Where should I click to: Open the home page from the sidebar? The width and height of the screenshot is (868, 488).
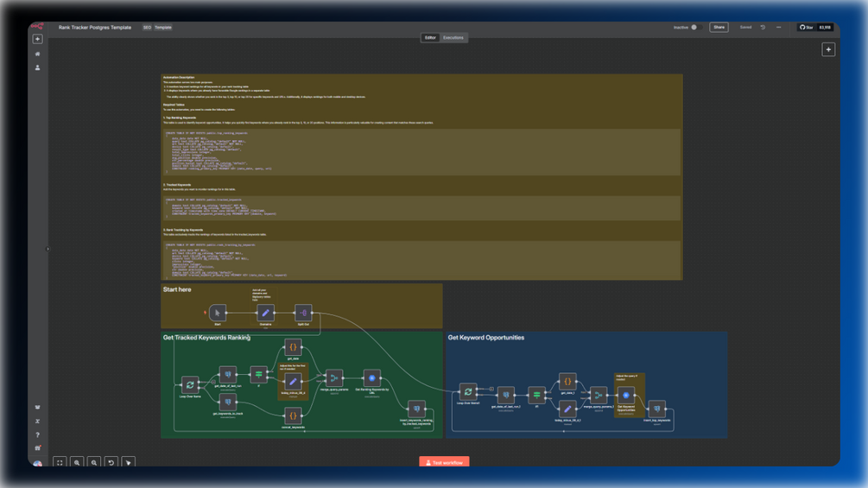(x=38, y=54)
